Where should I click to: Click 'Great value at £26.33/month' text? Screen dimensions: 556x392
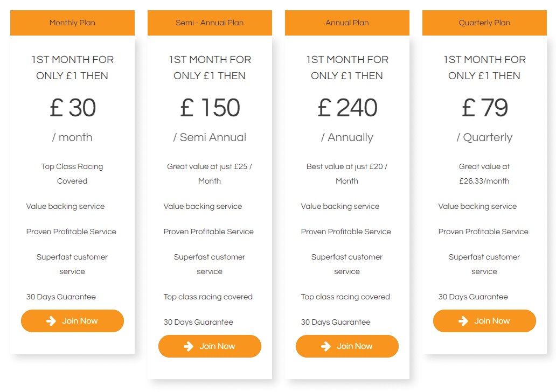484,173
